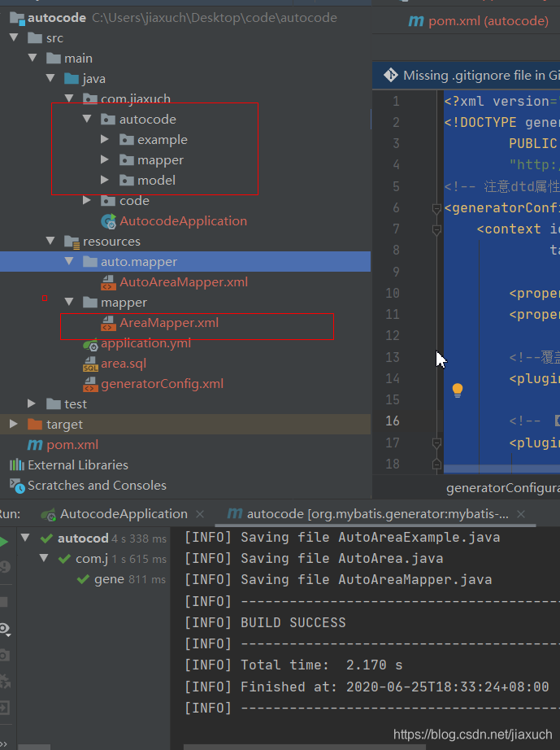Click the Maven icon beside pom.xml in the tree
Screen dimensions: 560x750
pos(35,445)
